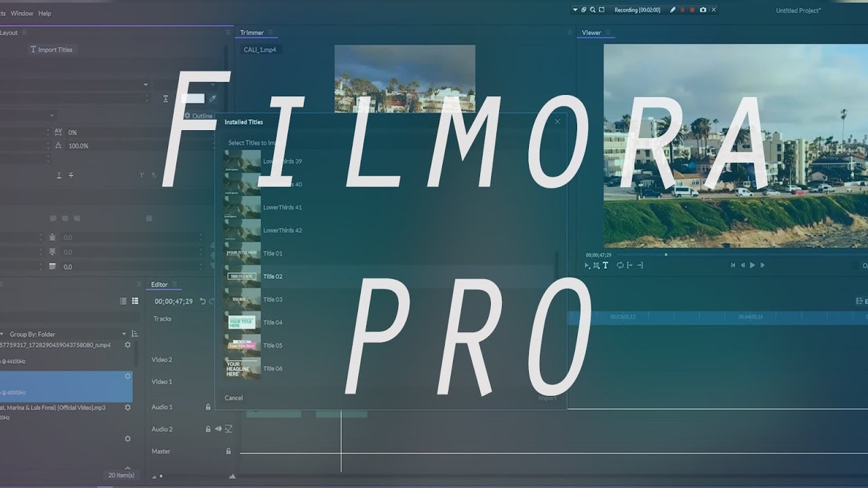Screen dimensions: 868x488
Task: Select the Viewer crop/transform tool
Action: 596,266
